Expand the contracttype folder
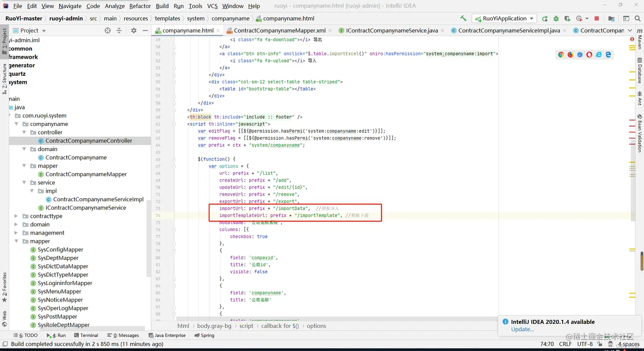Viewport: 644px width, 351px height. click(x=17, y=216)
